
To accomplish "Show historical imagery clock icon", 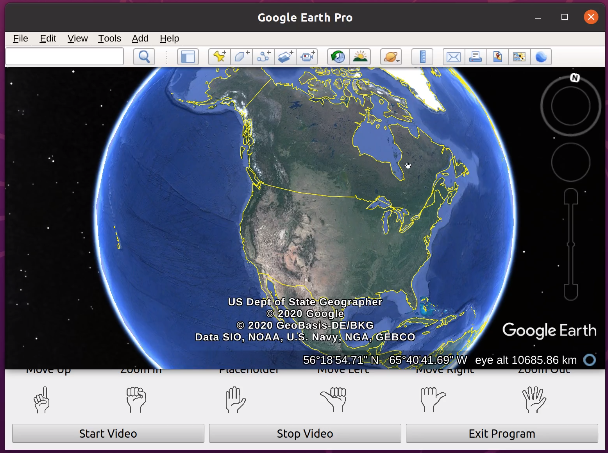I will click(x=337, y=57).
